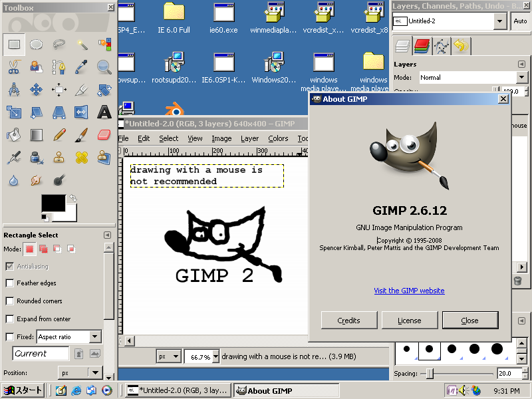Open the Position unit px dropdown
The image size is (532, 399).
[80, 373]
